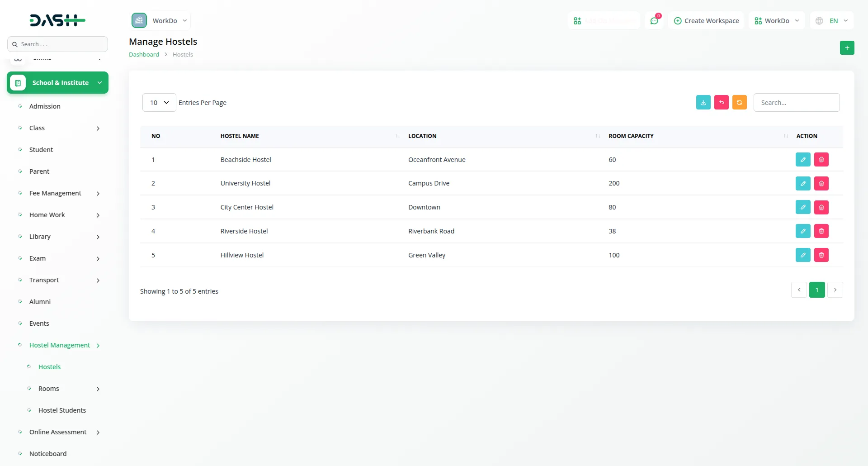Expand the Rooms submenu
The width and height of the screenshot is (868, 466).
[x=98, y=389]
